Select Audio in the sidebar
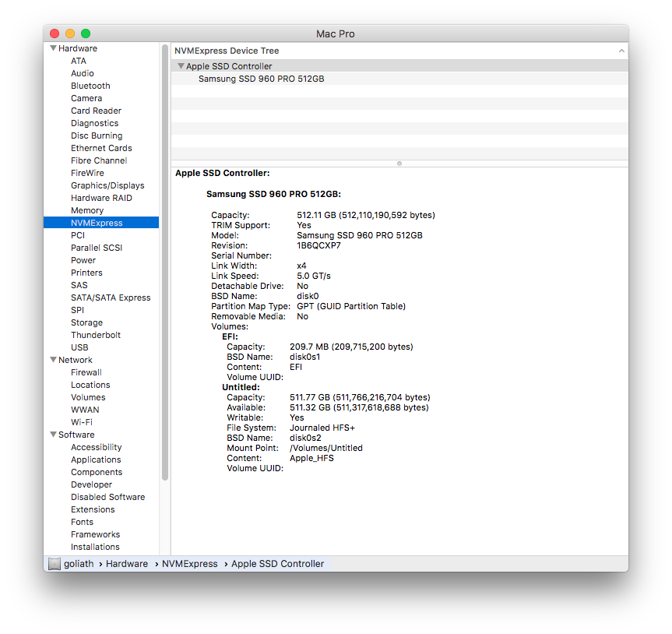 click(83, 73)
